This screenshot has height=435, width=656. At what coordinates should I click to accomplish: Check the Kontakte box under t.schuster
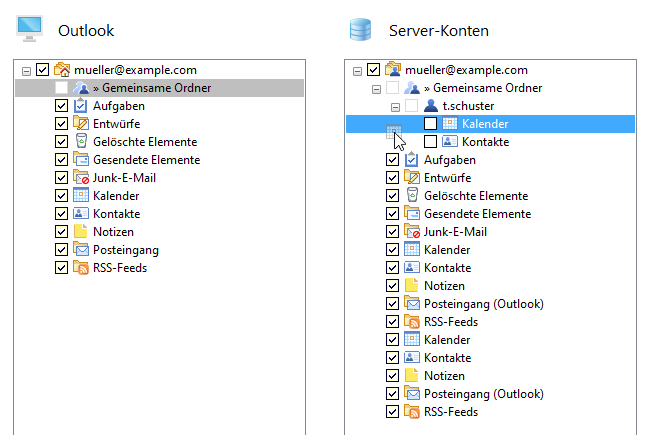(430, 142)
